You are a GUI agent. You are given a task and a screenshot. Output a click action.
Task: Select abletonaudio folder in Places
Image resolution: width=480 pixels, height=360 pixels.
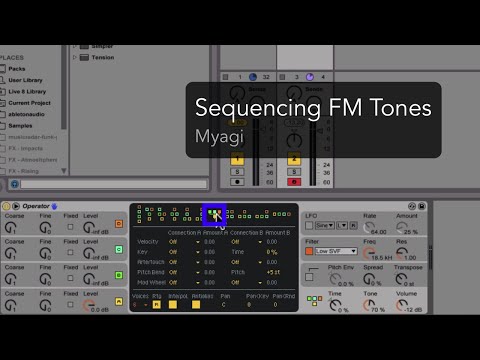click(x=26, y=114)
